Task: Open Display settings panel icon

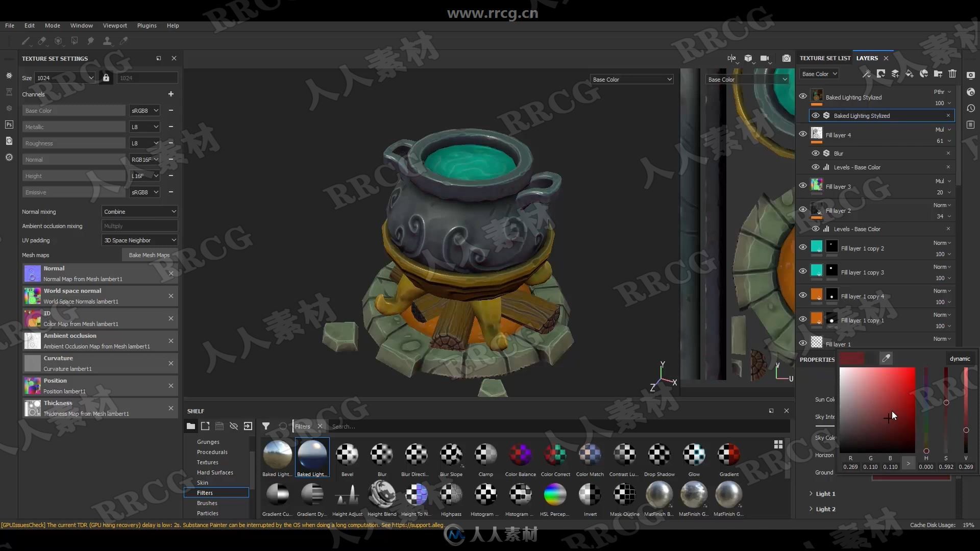Action: point(971,76)
